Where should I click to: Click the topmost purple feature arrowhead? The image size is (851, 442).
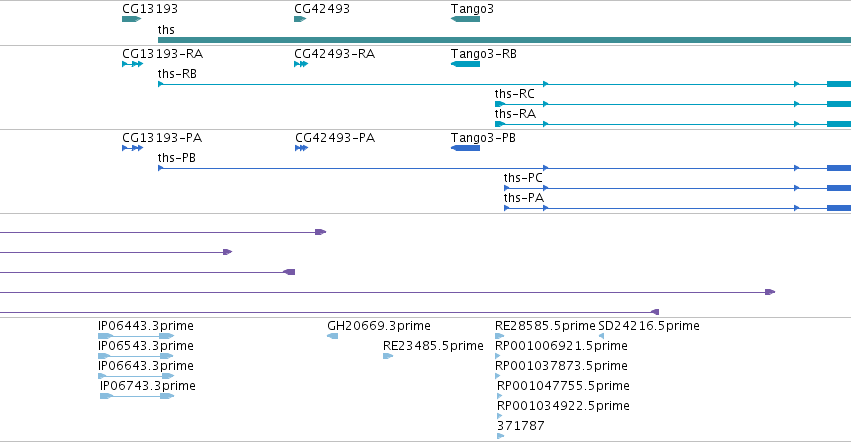(x=321, y=232)
